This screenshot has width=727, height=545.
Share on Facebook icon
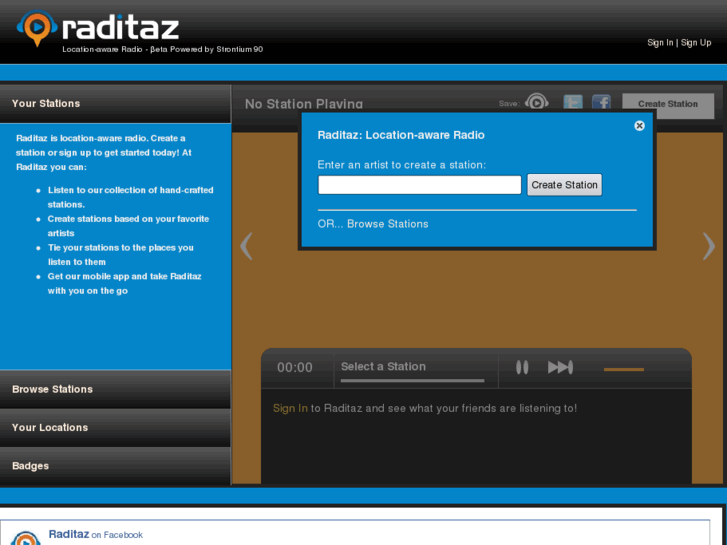click(x=601, y=102)
